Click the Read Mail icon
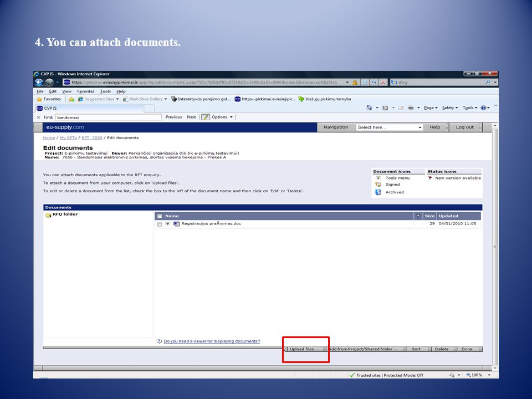Screen dimensions: 532x399 click(x=401, y=108)
